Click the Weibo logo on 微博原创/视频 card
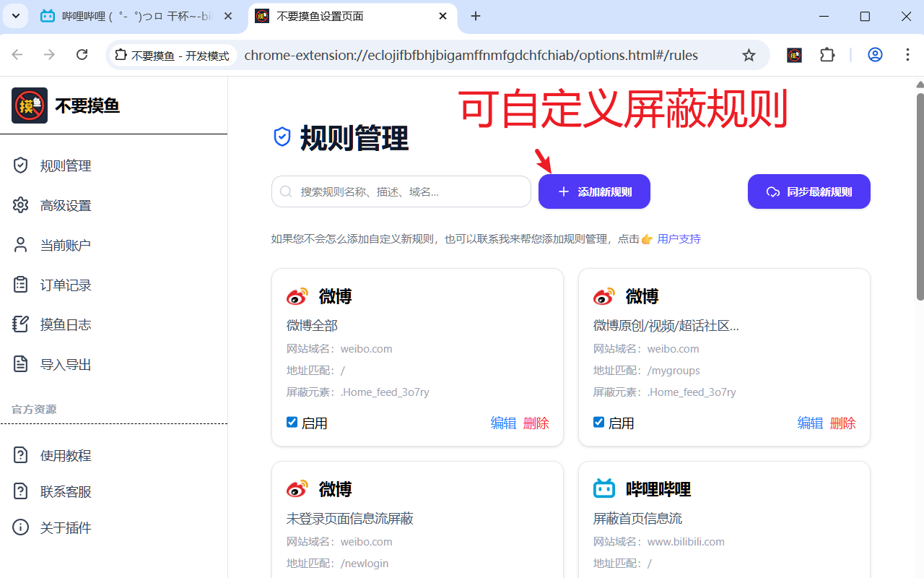 (604, 296)
